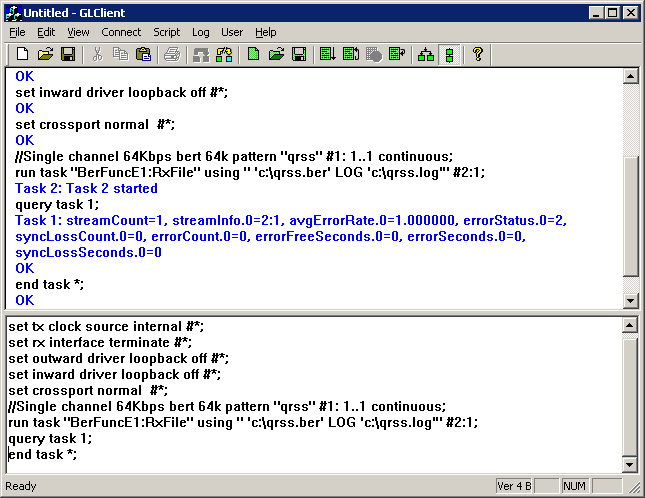Click the yellow question mark help icon

coord(478,54)
